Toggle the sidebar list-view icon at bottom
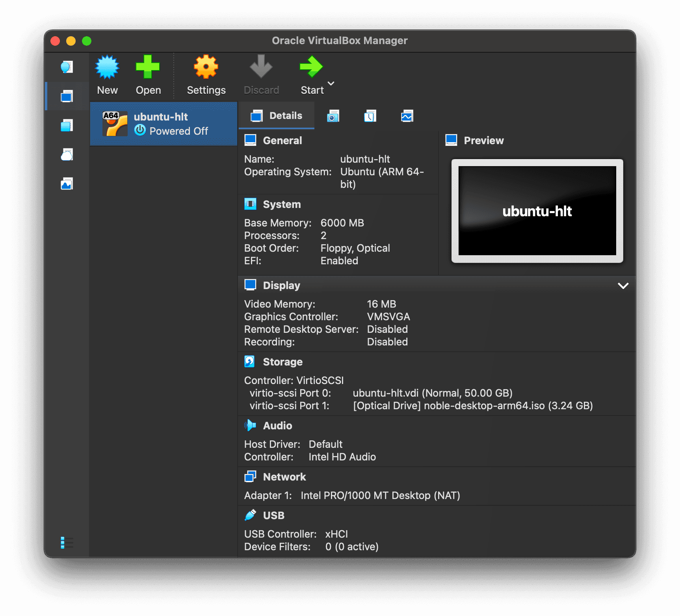Viewport: 680px width, 616px height. (67, 542)
